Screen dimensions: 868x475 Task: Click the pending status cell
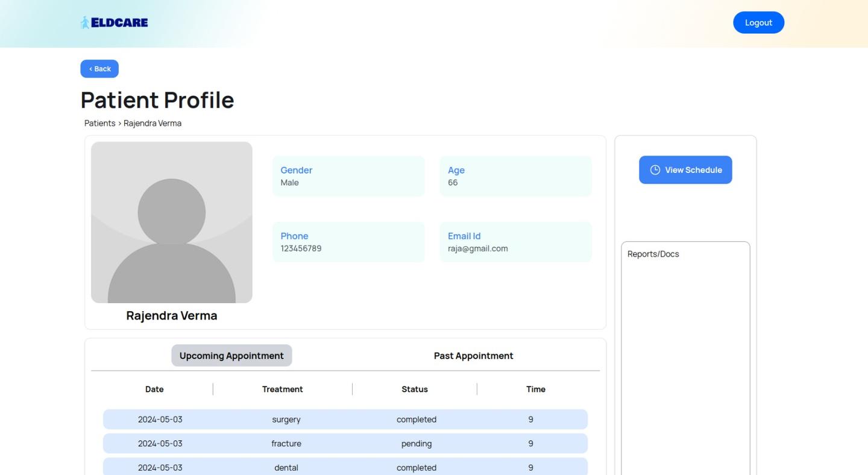417,444
